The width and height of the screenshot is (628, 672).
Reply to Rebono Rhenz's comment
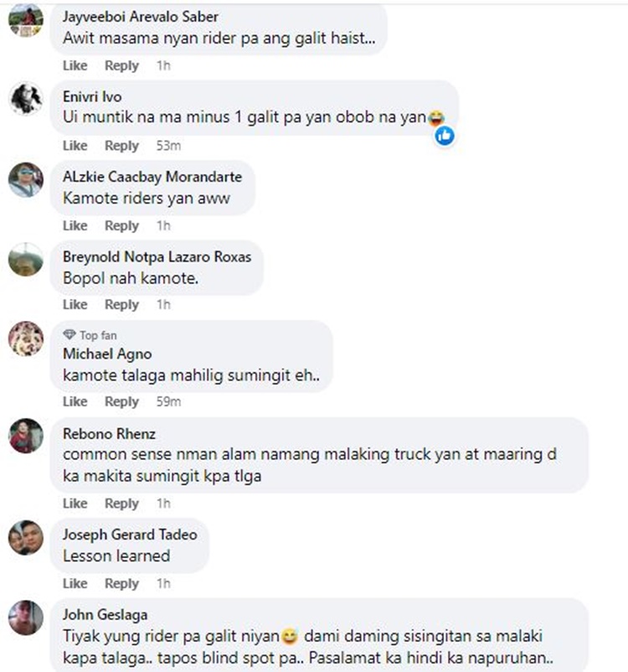click(x=121, y=504)
